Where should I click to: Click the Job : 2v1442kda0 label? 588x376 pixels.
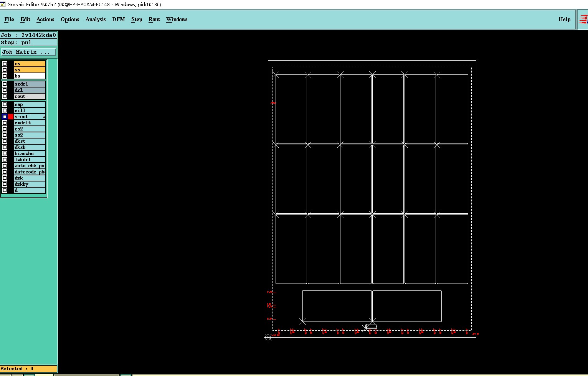click(x=28, y=35)
